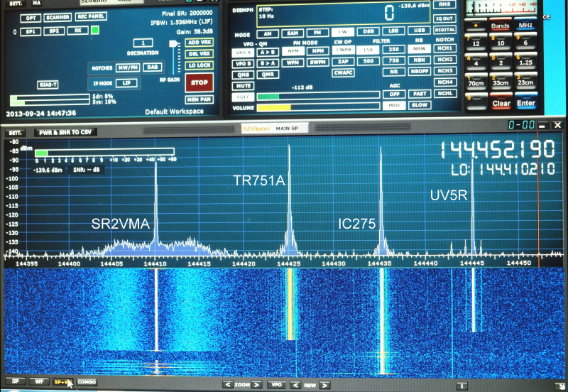Adjust the RF GAIN slider
568x392 pixels.
tap(173, 44)
